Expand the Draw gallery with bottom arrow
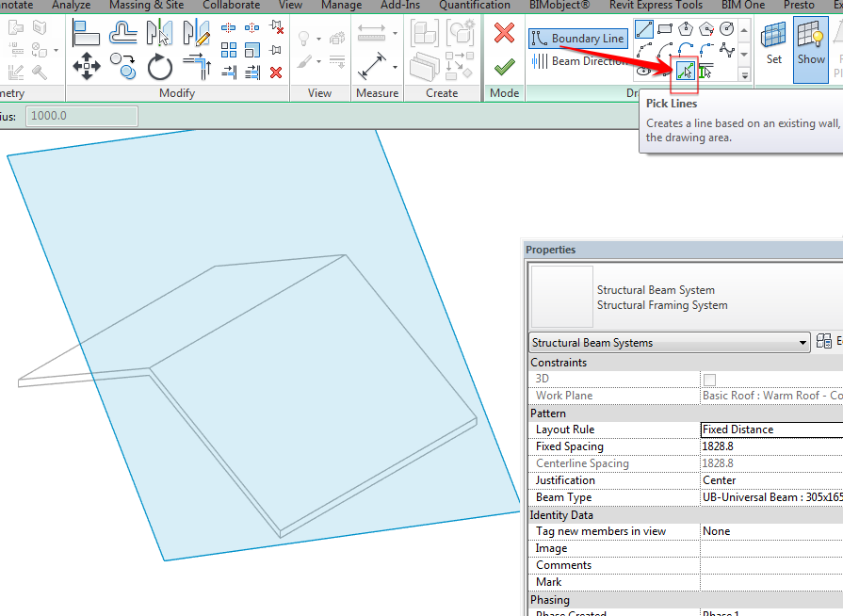 pyautogui.click(x=744, y=74)
